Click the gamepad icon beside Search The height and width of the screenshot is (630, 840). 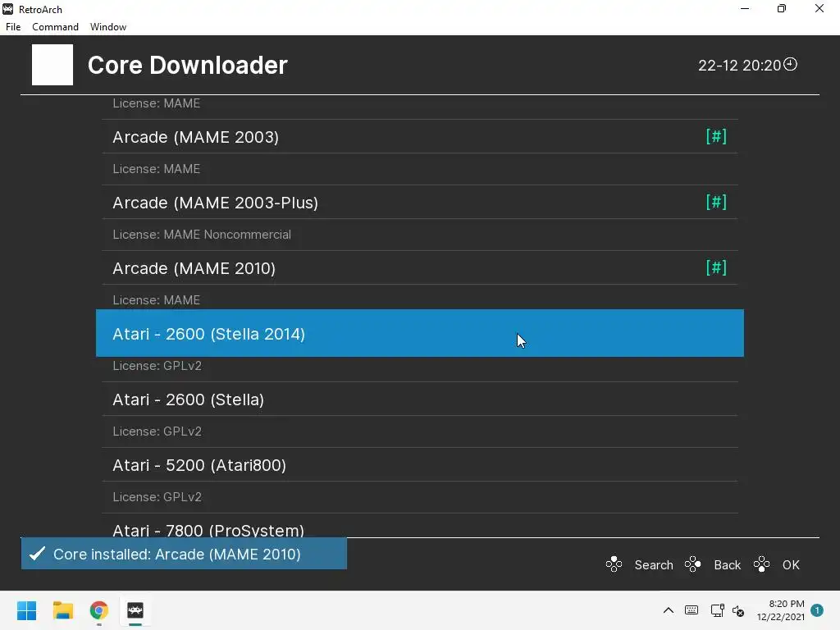tap(614, 564)
